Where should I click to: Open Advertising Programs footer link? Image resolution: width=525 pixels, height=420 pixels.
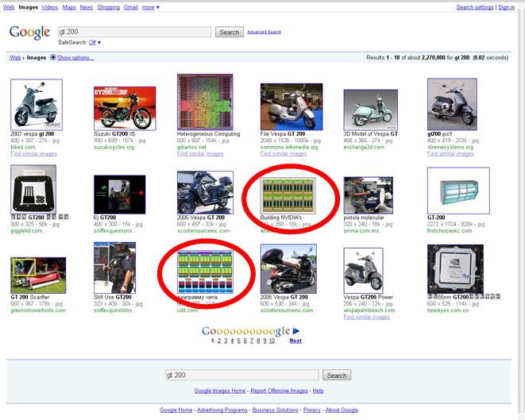click(222, 410)
